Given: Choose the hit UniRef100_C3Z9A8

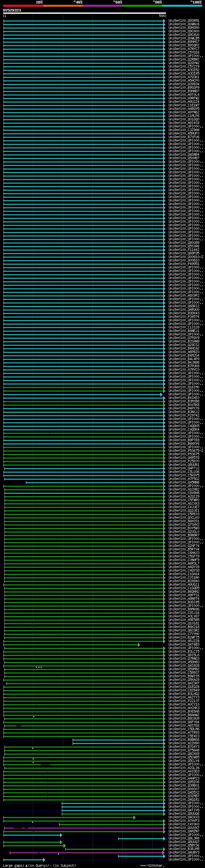Looking at the screenshot, I should click(184, 130).
